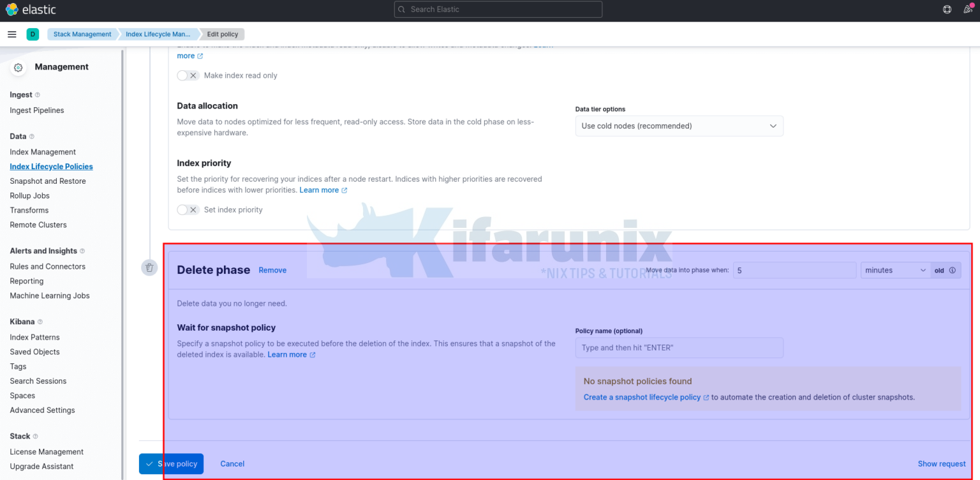Open Tags in sidebar
The image size is (980, 480).
[x=19, y=367]
